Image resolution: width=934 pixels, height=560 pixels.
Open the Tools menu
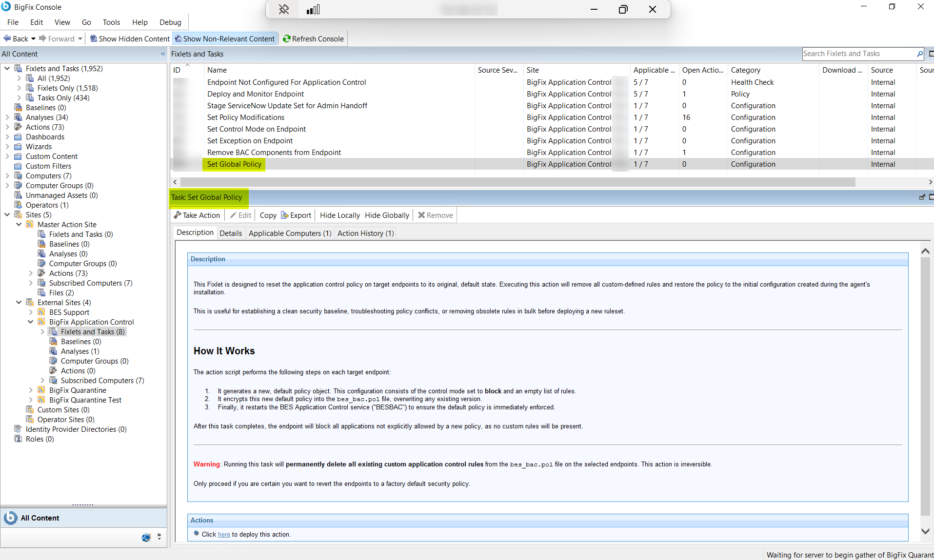(111, 22)
